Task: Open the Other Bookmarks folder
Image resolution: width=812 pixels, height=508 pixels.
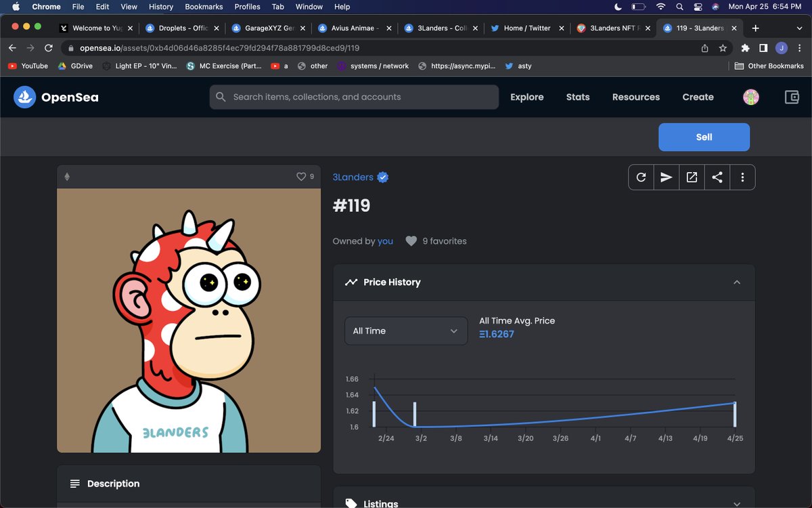Action: [x=769, y=66]
